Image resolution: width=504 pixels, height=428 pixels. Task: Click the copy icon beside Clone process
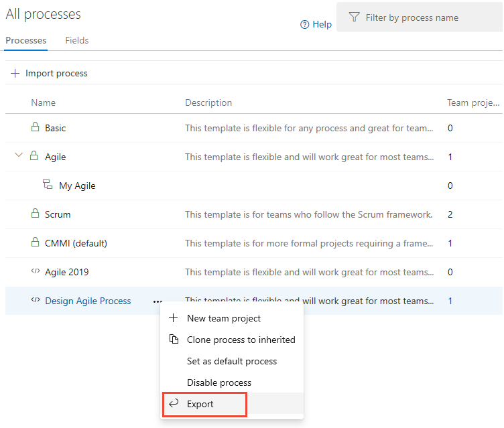pyautogui.click(x=174, y=339)
